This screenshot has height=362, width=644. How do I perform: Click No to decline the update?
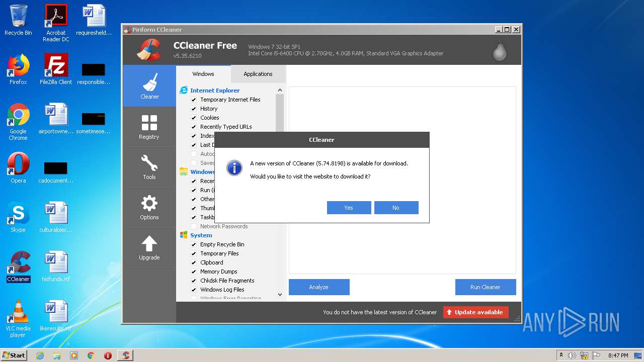pyautogui.click(x=396, y=208)
